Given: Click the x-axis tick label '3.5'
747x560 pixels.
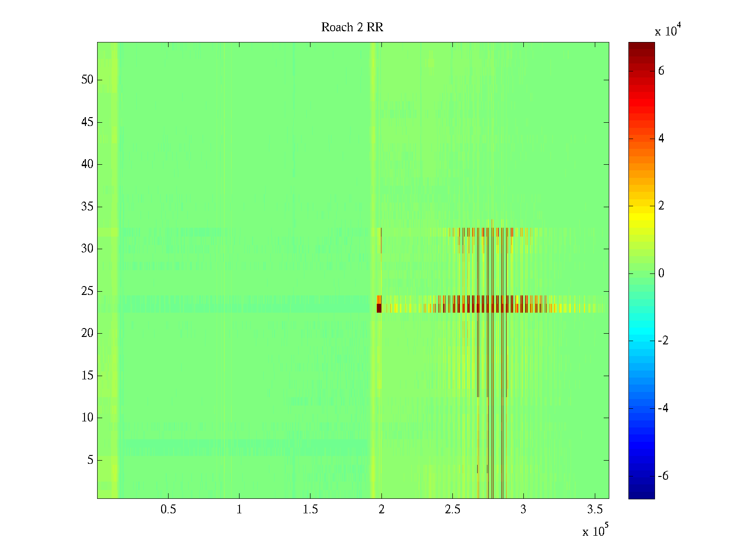Looking at the screenshot, I should pyautogui.click(x=594, y=510).
